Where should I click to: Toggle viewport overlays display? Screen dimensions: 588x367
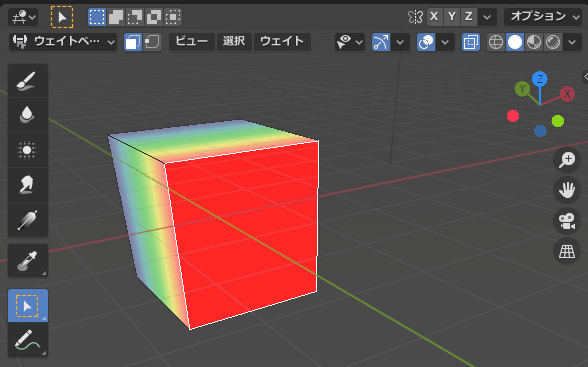pyautogui.click(x=426, y=42)
